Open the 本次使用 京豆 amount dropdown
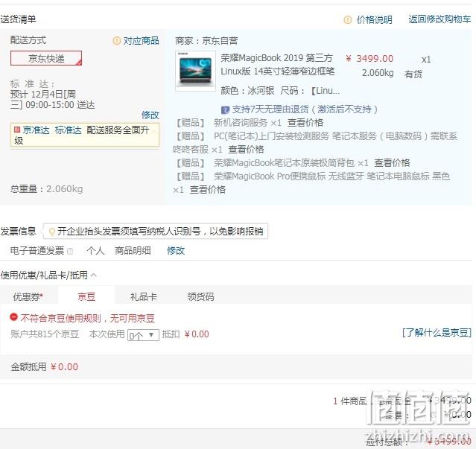This screenshot has width=476, height=449. (143, 335)
